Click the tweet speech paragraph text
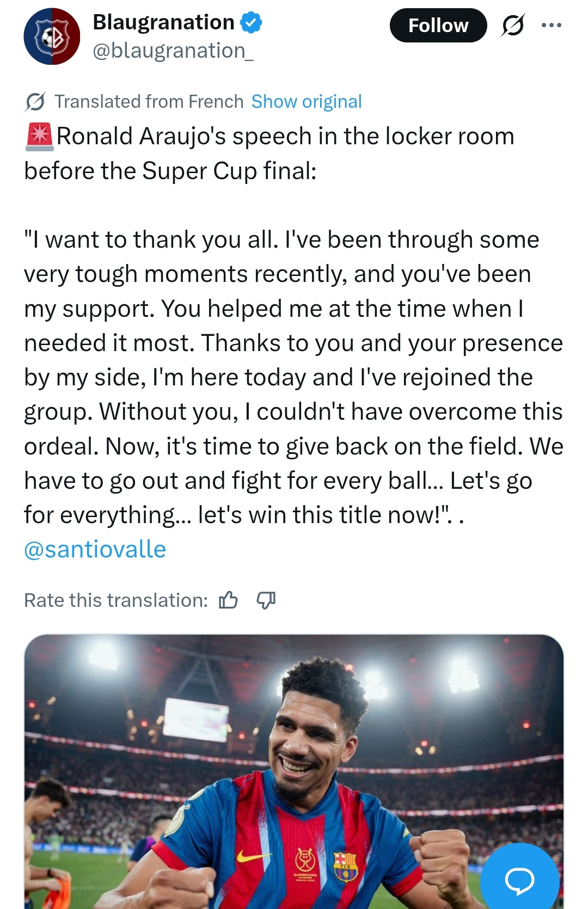The image size is (588, 909). (x=294, y=377)
